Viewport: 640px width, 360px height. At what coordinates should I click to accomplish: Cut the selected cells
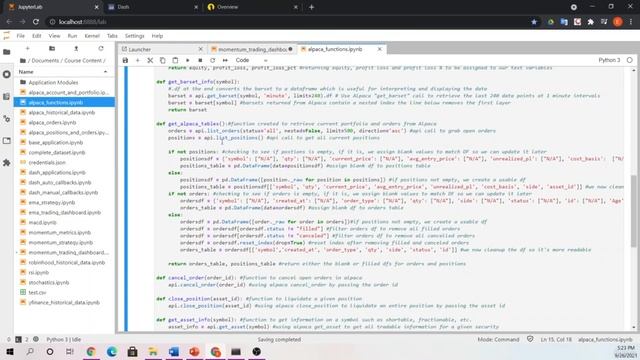tap(150, 60)
